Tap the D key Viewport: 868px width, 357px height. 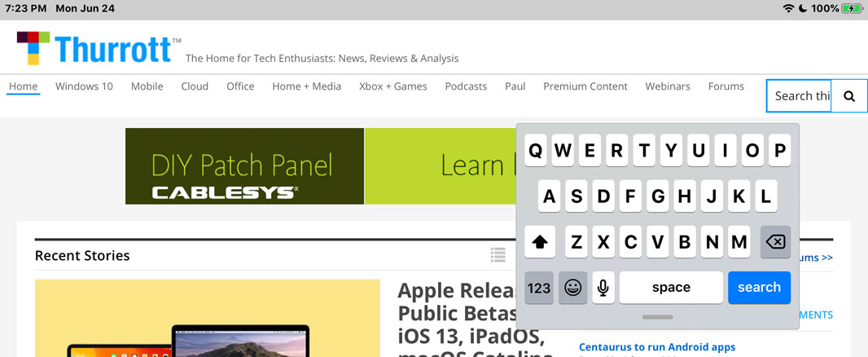pyautogui.click(x=603, y=196)
